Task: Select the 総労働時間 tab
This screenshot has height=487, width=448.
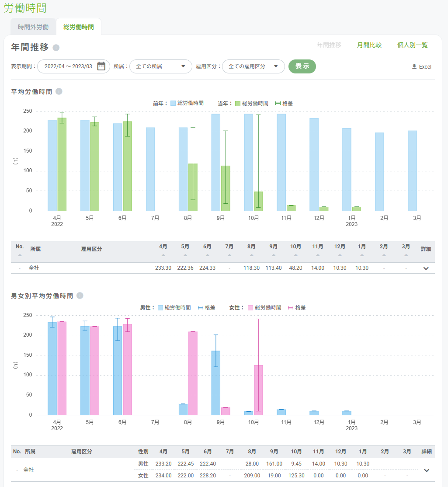Action: (79, 27)
